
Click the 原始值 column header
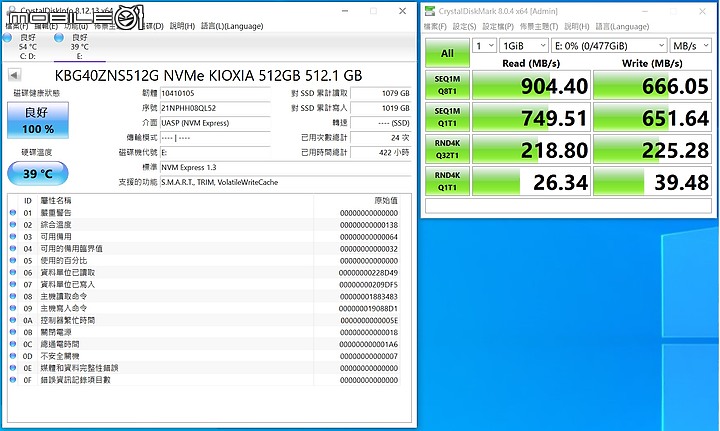tap(386, 201)
